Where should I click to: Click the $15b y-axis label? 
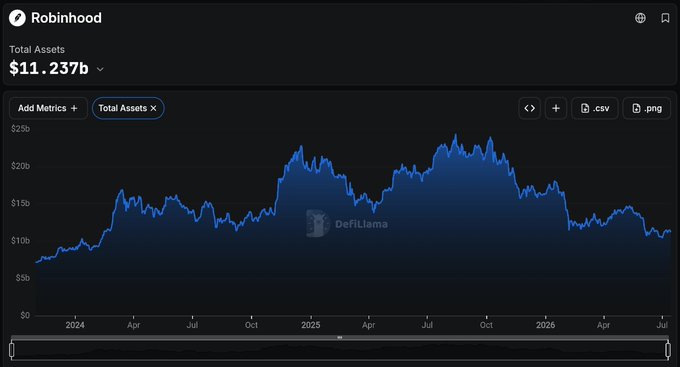click(x=20, y=203)
